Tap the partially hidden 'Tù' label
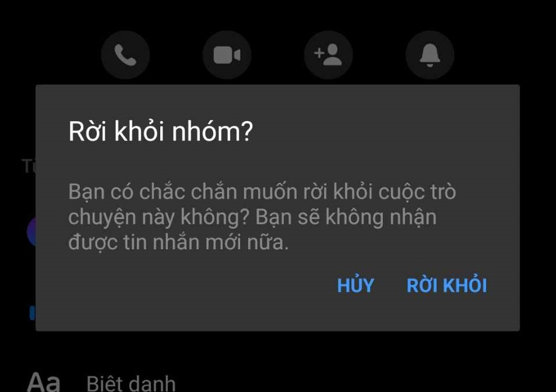 29,166
